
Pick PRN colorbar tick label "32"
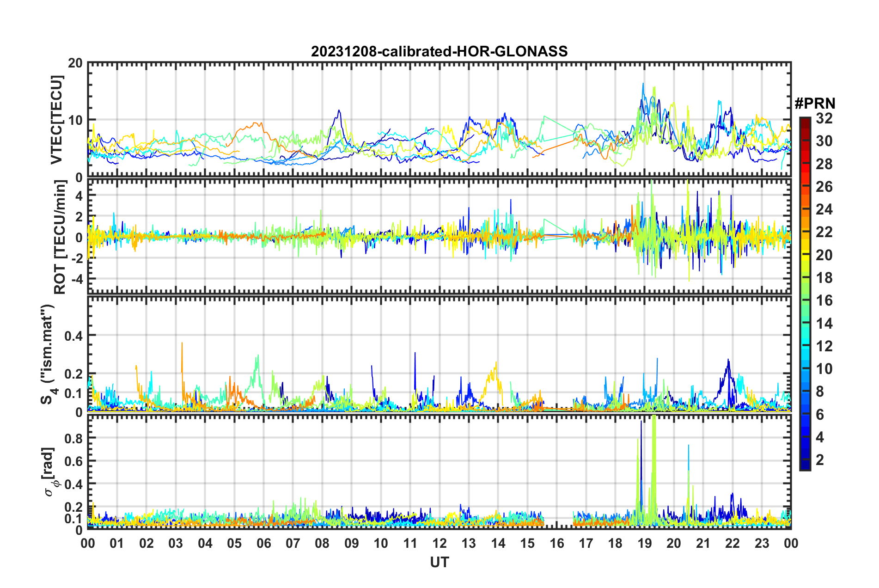coord(824,119)
